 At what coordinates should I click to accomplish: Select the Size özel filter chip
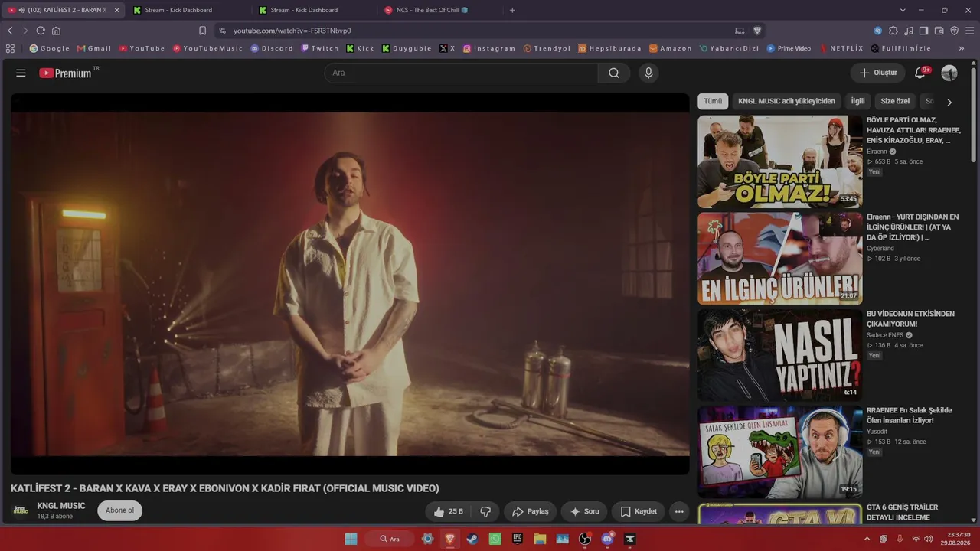point(895,101)
